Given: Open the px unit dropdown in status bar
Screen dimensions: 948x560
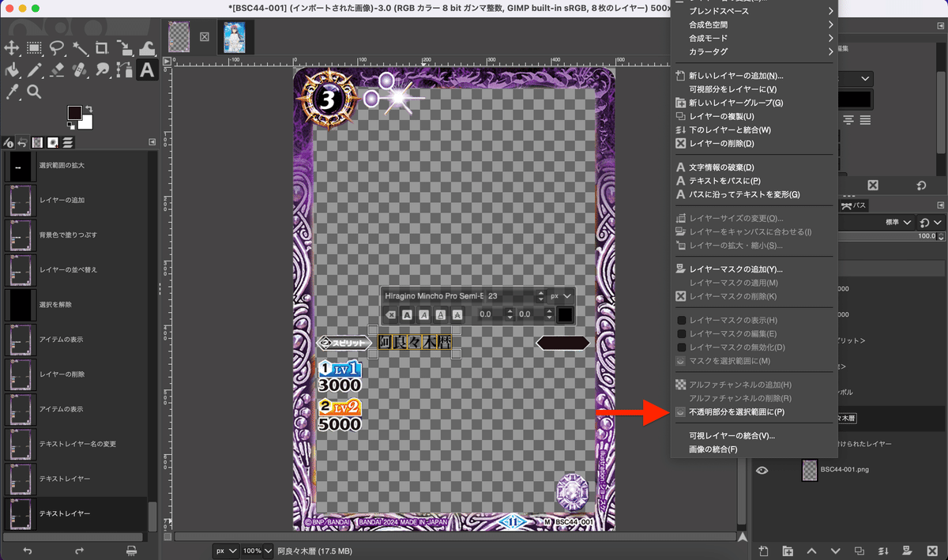Looking at the screenshot, I should coord(225,550).
